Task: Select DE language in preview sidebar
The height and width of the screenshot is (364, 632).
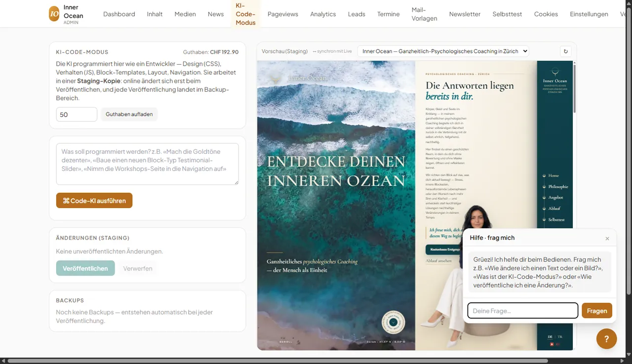Action: tap(551, 337)
